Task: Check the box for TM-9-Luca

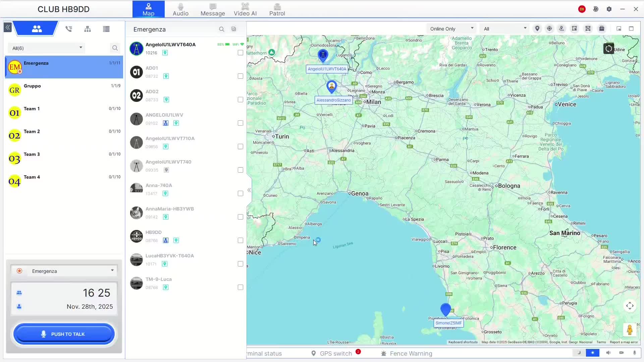Action: (x=240, y=287)
